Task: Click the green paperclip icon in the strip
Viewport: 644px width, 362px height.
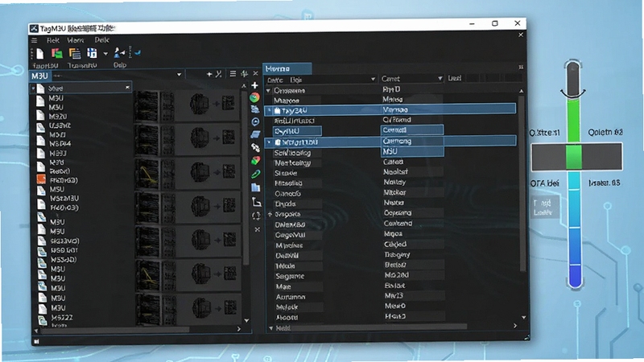Action: point(255,174)
